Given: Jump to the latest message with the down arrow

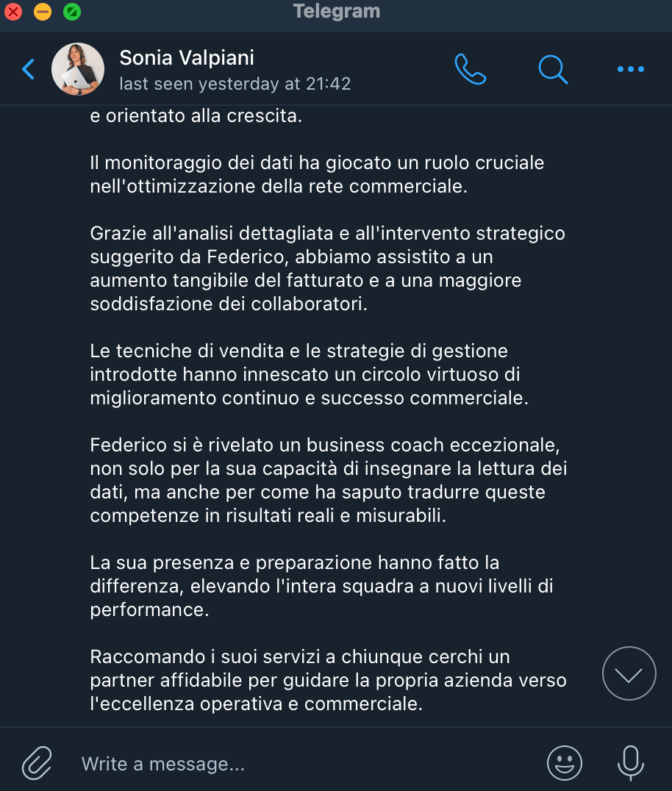Looking at the screenshot, I should point(629,673).
